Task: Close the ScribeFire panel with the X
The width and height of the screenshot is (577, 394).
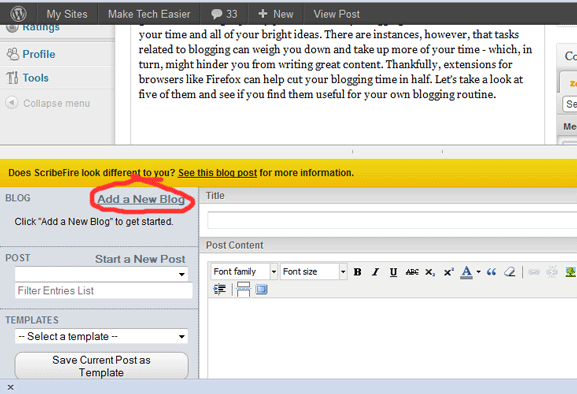Action: 10,387
